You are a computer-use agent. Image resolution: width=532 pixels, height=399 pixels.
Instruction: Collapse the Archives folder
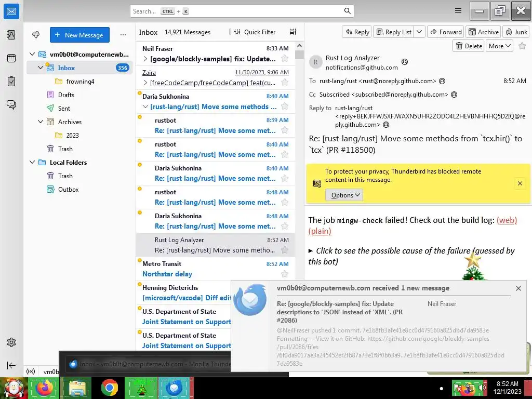point(41,122)
